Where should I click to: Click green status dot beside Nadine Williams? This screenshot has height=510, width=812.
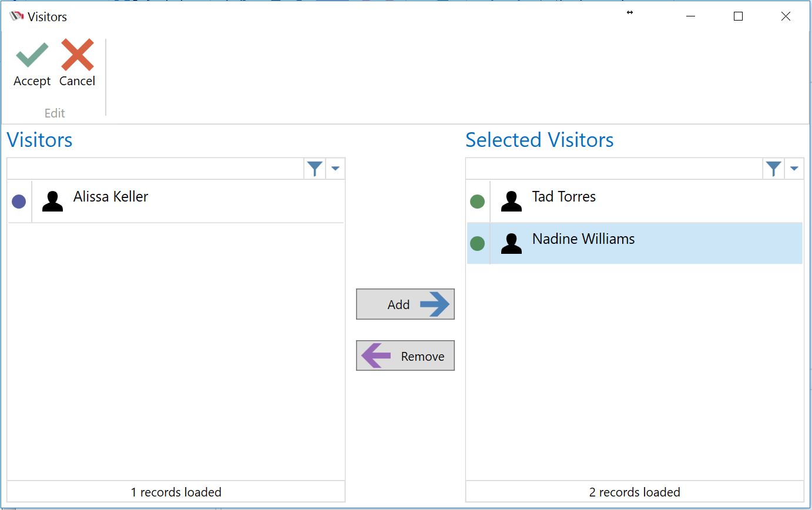tap(478, 243)
